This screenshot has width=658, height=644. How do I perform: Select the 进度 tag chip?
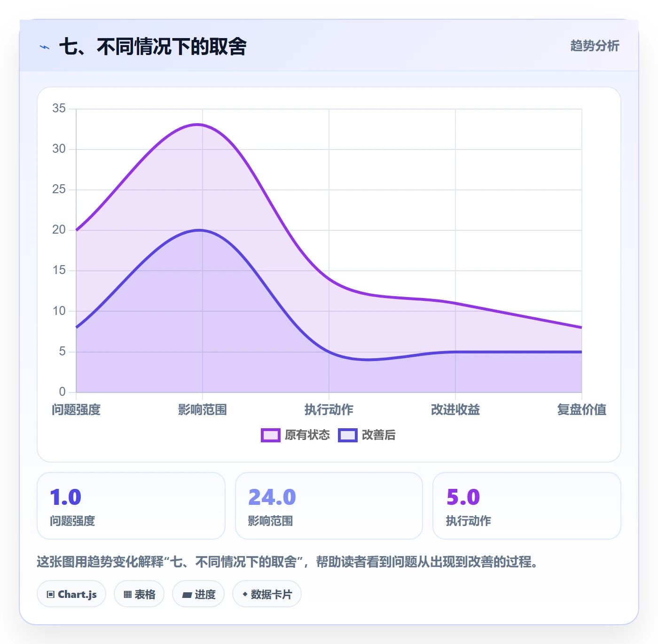coord(198,594)
